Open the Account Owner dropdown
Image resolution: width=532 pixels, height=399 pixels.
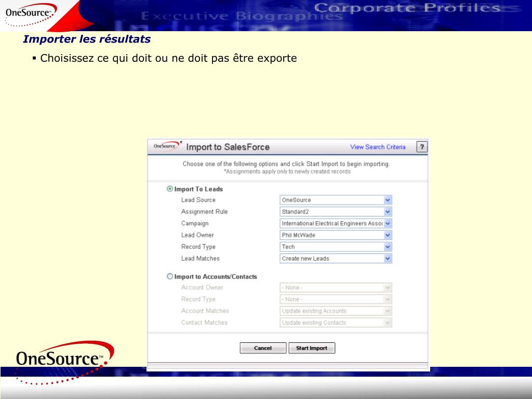[x=336, y=288]
